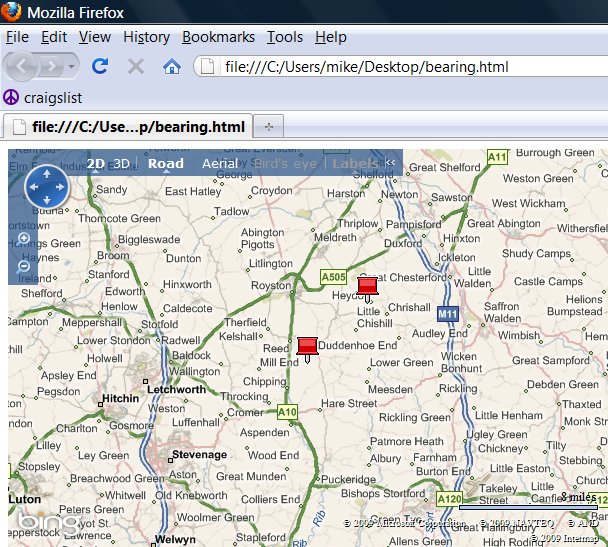Click the Thaxted village label
The width and height of the screenshot is (608, 547).
pyautogui.click(x=582, y=404)
